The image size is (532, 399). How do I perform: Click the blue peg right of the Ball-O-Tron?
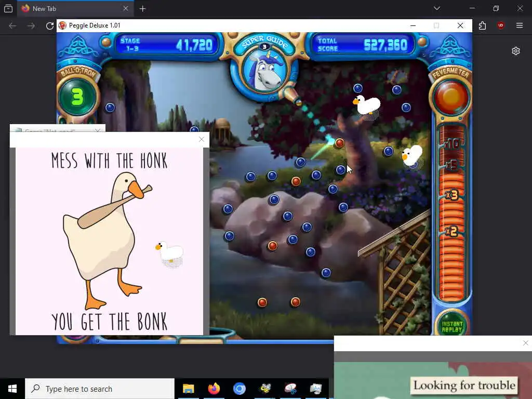[110, 108]
